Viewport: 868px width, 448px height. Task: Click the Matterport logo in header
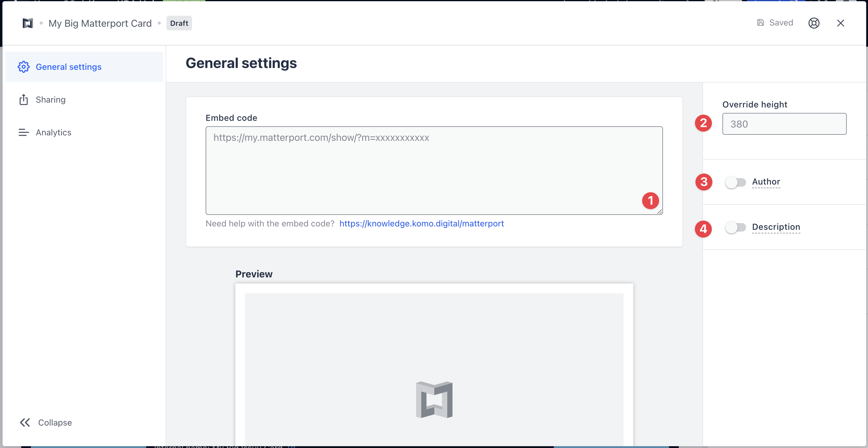28,23
